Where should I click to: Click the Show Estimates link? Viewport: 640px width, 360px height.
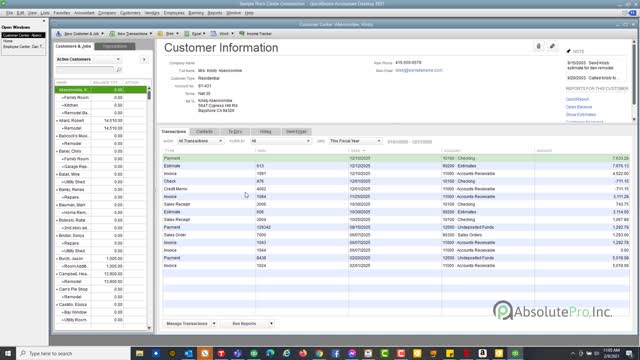[581, 115]
